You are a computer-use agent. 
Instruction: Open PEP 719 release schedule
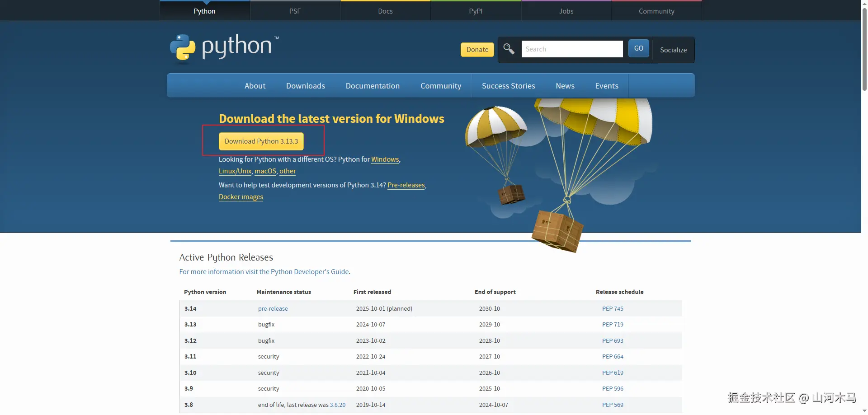coord(613,325)
